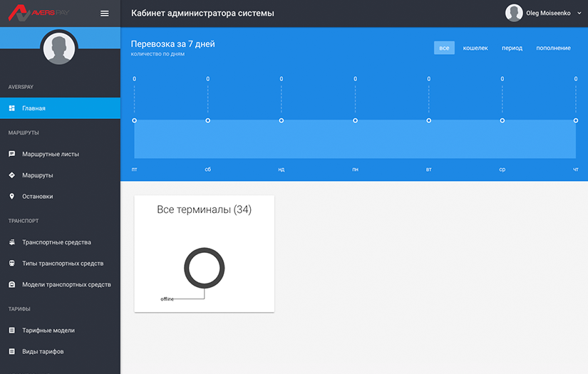Screen dimensions: 588x374
Task: Select the 'кошелек' chart filter
Action: pos(475,48)
